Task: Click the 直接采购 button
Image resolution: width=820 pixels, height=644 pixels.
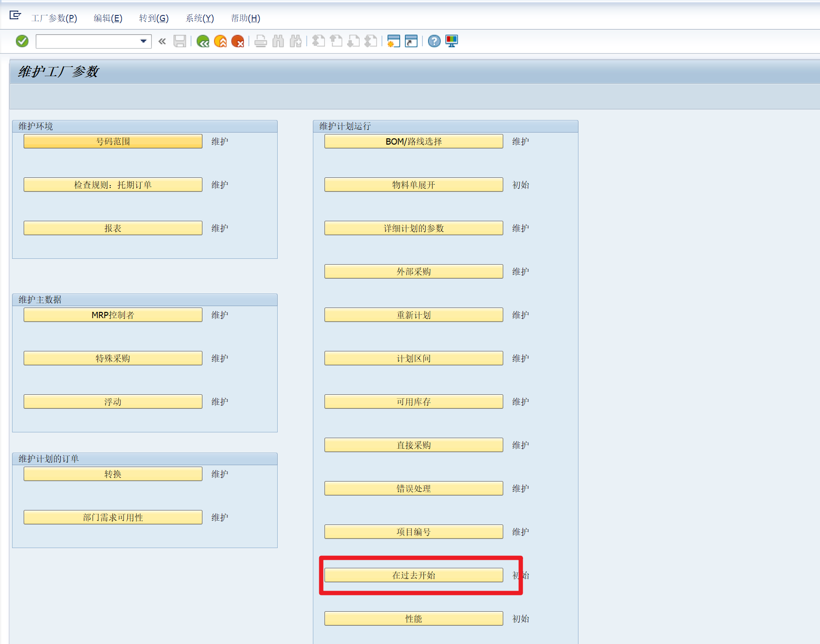Action: pyautogui.click(x=414, y=445)
